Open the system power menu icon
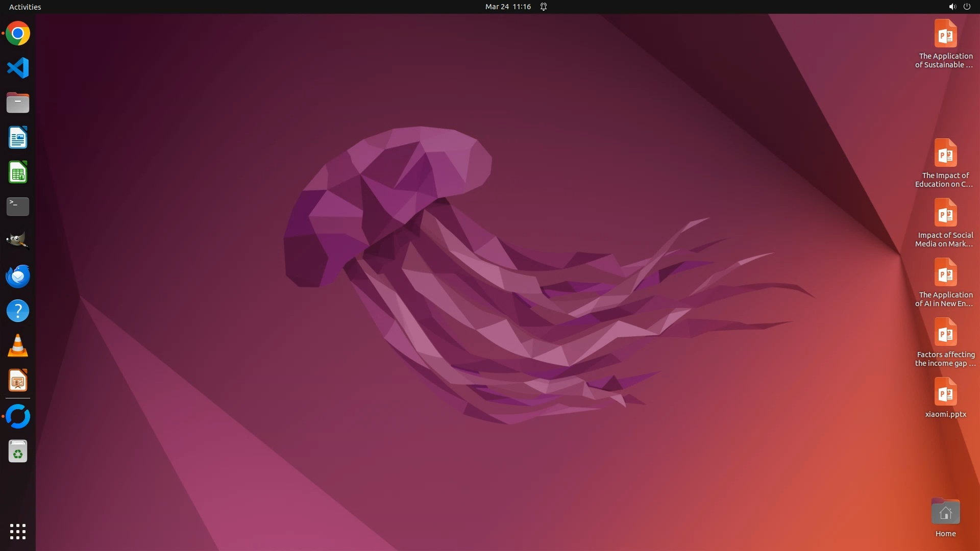Image resolution: width=980 pixels, height=551 pixels. point(967,7)
